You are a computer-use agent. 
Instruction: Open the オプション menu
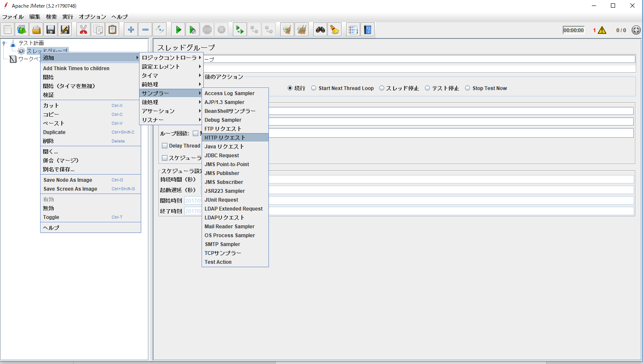point(92,16)
